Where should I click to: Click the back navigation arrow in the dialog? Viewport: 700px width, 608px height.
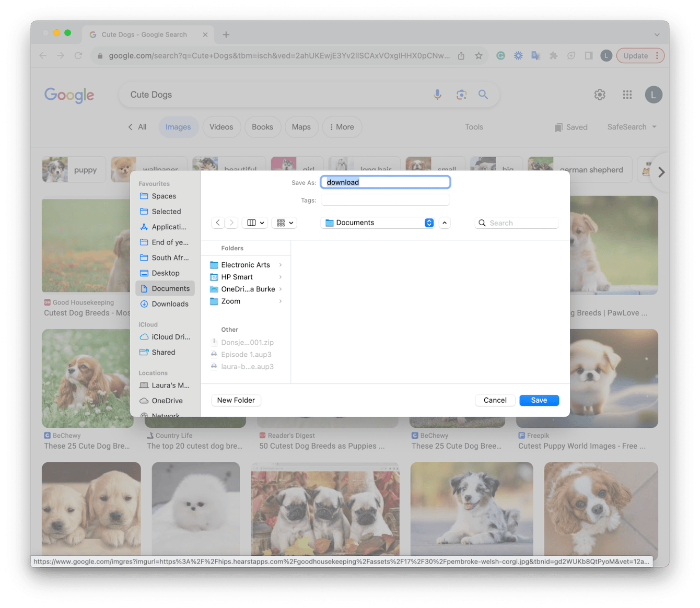click(x=218, y=223)
